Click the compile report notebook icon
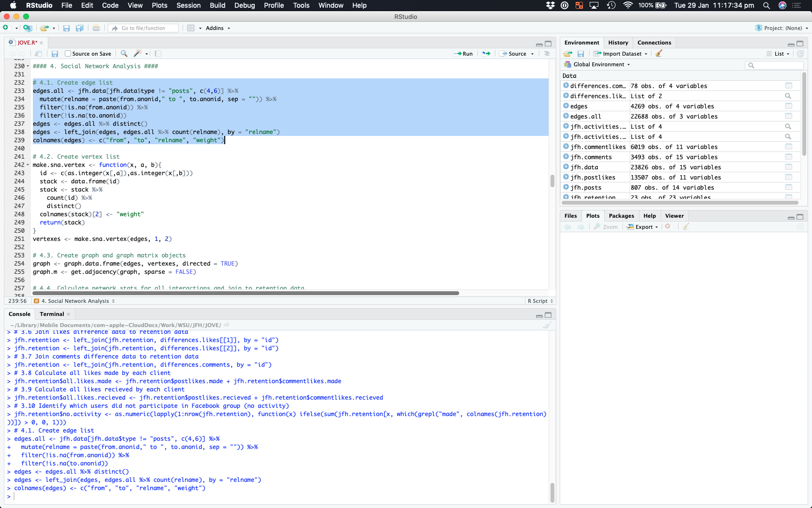The image size is (812, 508). [158, 54]
